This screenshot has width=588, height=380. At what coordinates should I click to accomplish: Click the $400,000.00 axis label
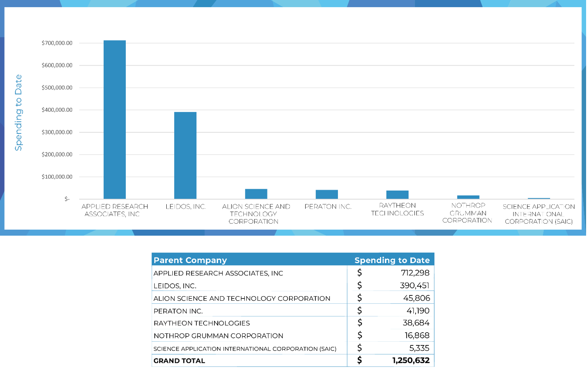coord(57,110)
